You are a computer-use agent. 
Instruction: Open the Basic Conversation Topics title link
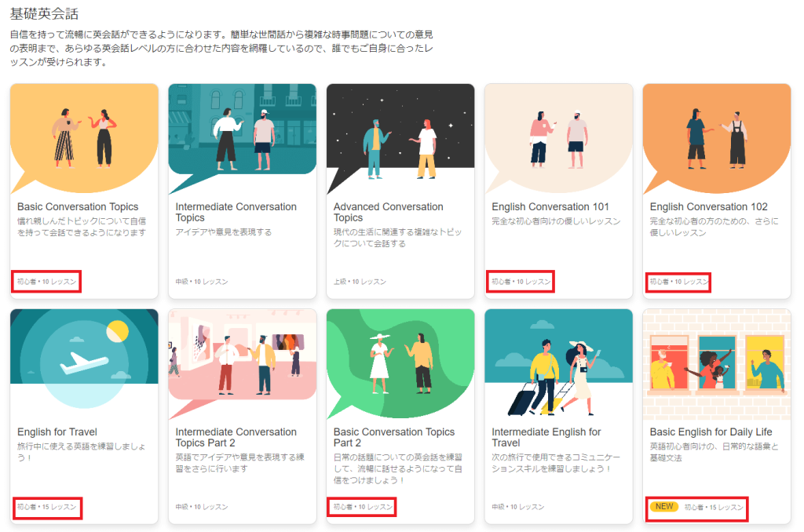(x=78, y=207)
